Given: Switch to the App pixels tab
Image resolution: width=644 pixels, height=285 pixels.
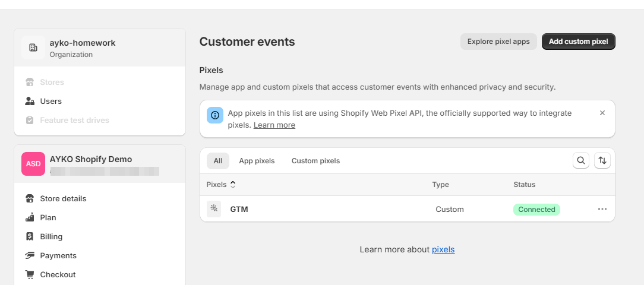Looking at the screenshot, I should pyautogui.click(x=257, y=161).
